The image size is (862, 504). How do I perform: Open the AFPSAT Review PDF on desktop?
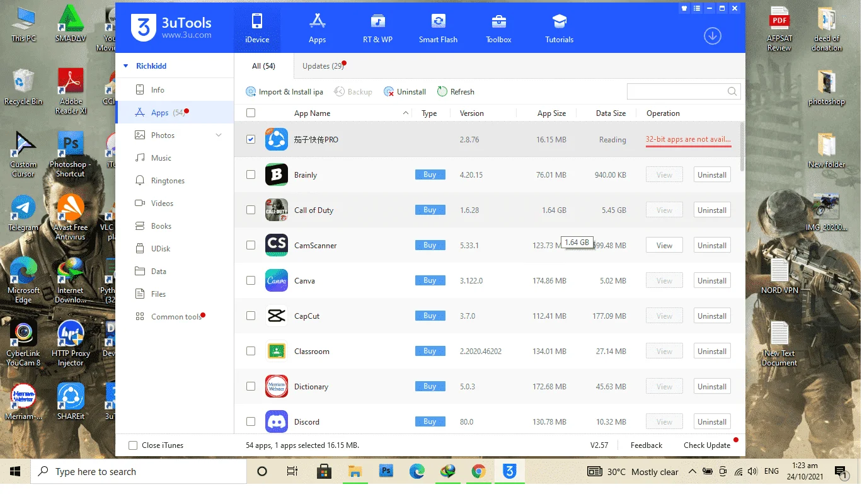click(779, 29)
